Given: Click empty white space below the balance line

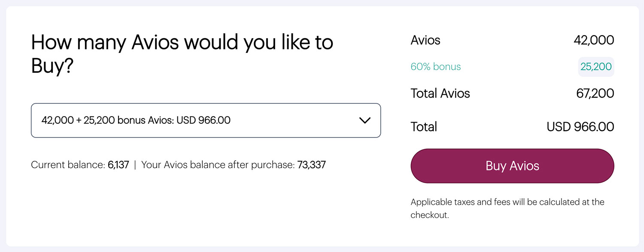Looking at the screenshot, I should [193, 206].
